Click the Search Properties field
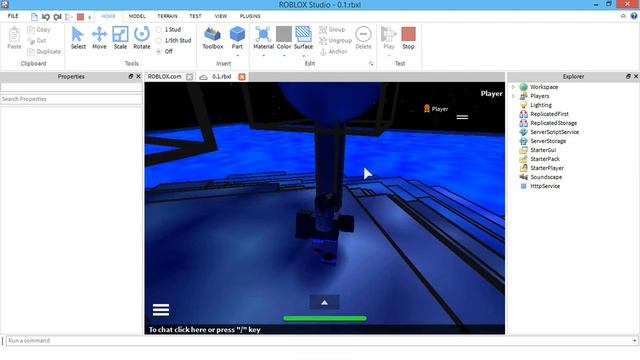Screen dimensions: 640x360 coord(71,99)
